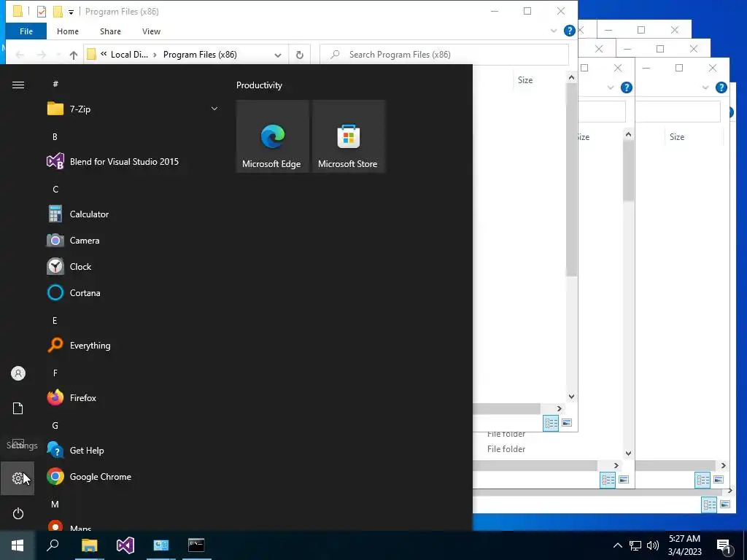Open File Explorer from the taskbar

point(89,545)
